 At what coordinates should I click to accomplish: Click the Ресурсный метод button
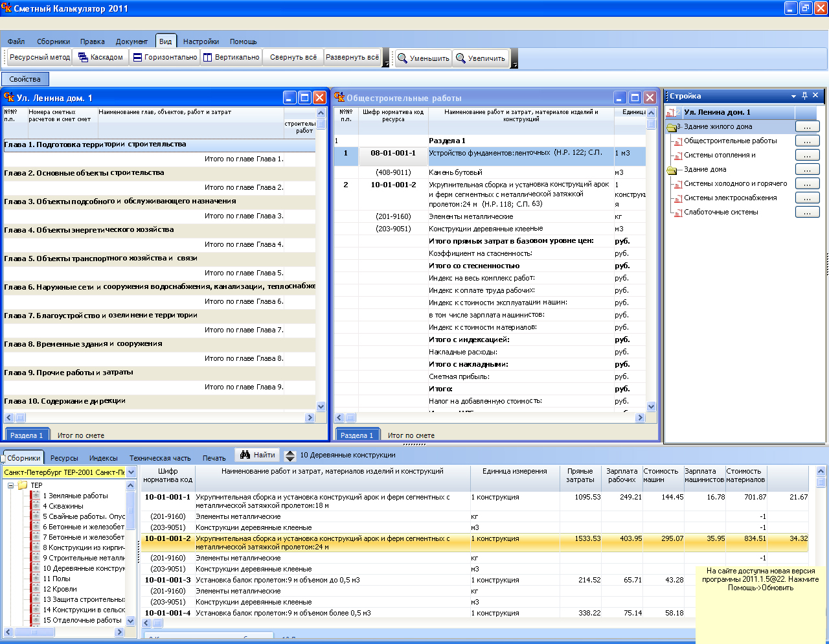point(40,58)
